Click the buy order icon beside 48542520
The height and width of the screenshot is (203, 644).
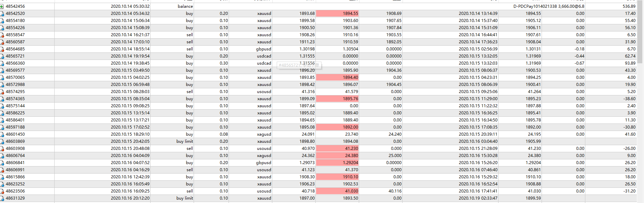pos(2,14)
